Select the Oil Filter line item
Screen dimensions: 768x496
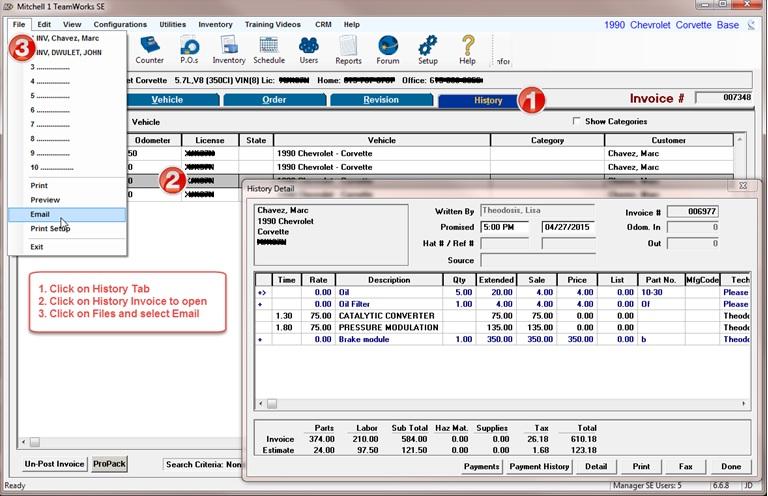point(503,304)
